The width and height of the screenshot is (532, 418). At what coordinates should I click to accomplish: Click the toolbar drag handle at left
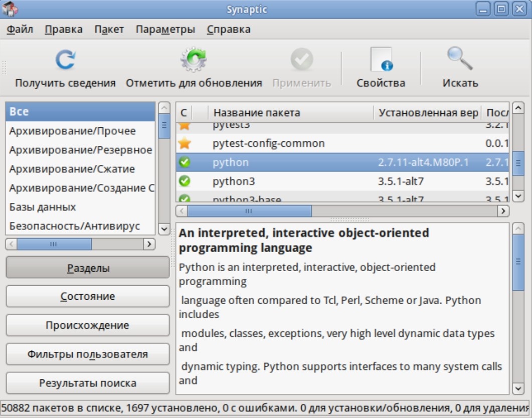click(x=5, y=68)
